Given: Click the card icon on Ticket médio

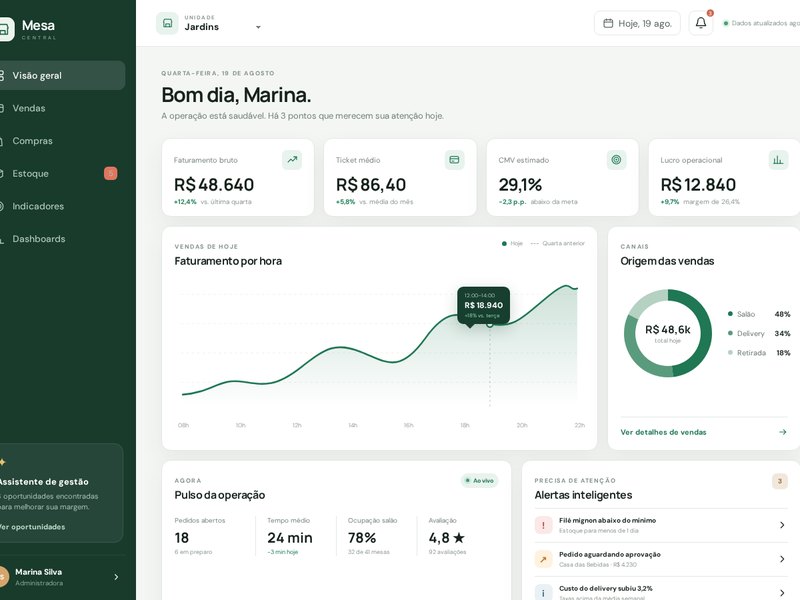Looking at the screenshot, I should tap(454, 160).
